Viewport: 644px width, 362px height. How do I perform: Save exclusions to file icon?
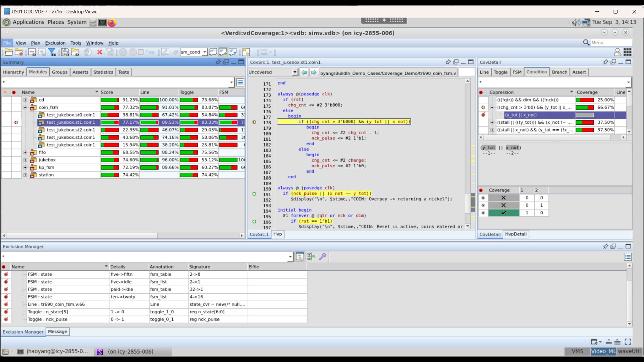(x=65, y=52)
